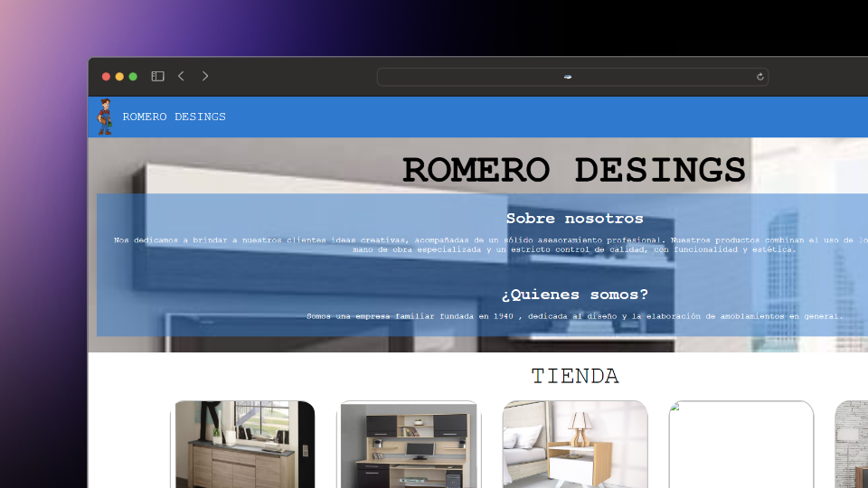Click the family company founded 1940 text
This screenshot has height=488, width=868.
pos(574,316)
